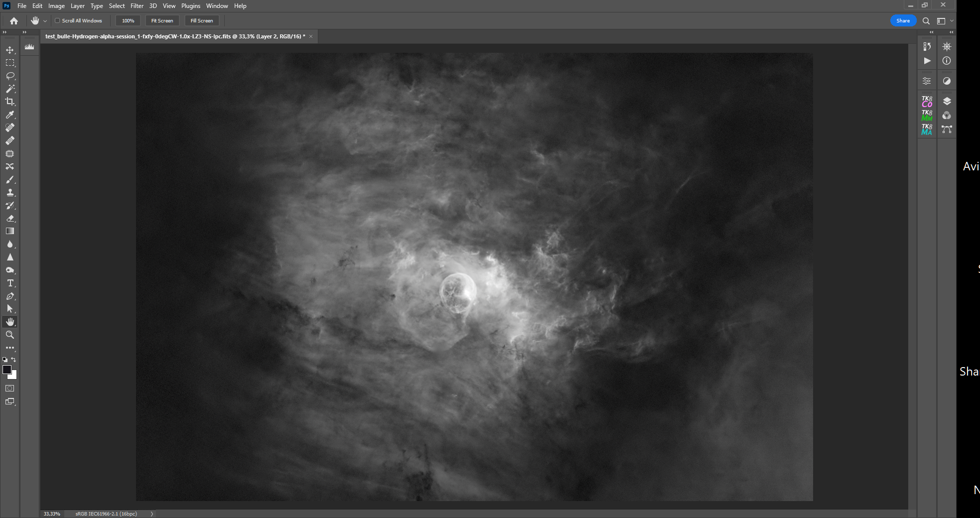Click the Share button

[903, 21]
